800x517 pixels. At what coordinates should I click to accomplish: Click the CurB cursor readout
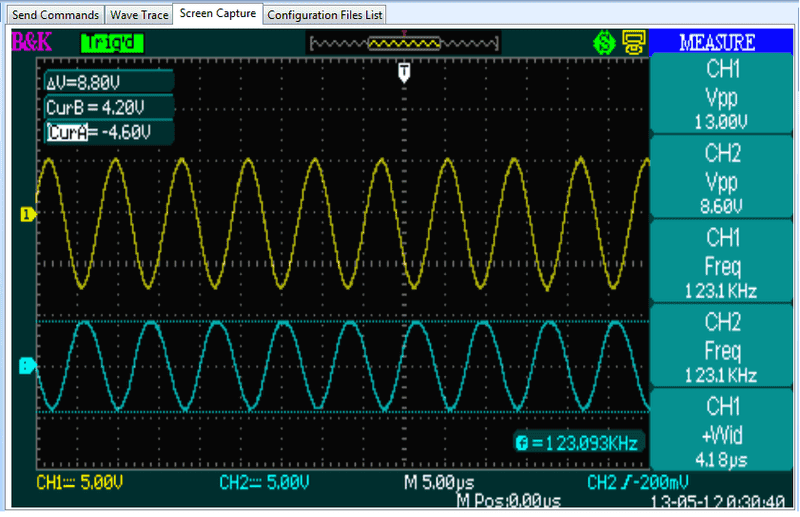pos(98,107)
